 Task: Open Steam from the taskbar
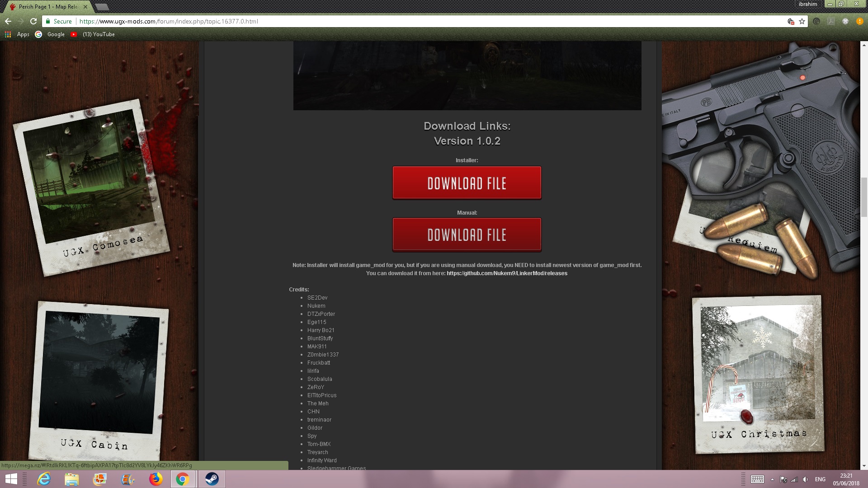[x=212, y=479]
